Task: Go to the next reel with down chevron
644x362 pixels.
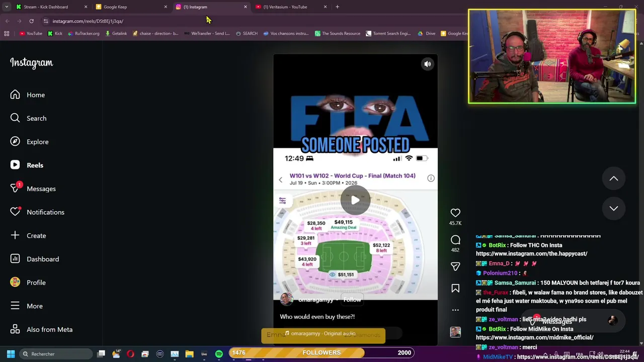Action: point(613,208)
